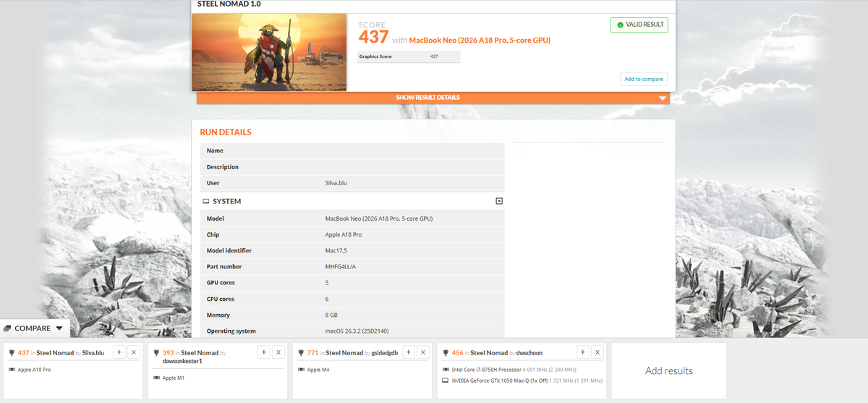868x403 pixels.
Task: Open the 771 score link in compare
Action: [x=312, y=353]
